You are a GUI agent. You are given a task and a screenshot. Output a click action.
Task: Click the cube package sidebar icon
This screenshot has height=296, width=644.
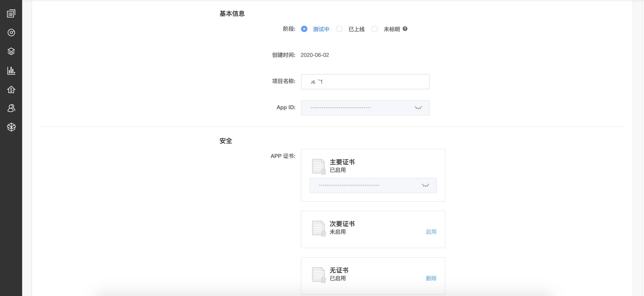[11, 127]
